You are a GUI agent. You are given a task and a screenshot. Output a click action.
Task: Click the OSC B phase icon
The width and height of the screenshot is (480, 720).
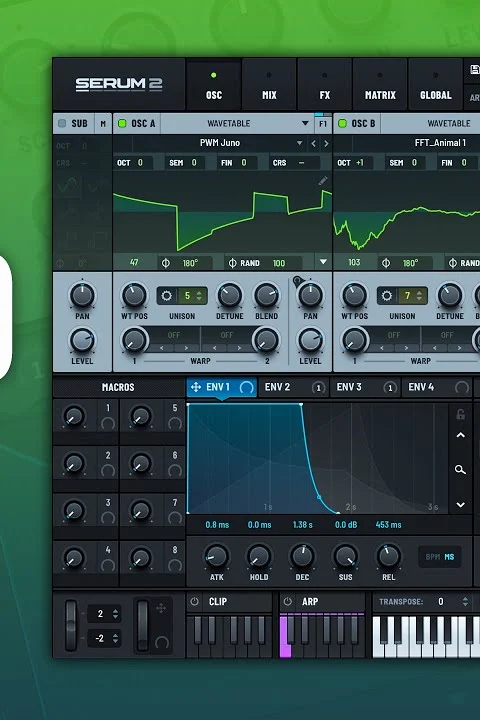(386, 263)
